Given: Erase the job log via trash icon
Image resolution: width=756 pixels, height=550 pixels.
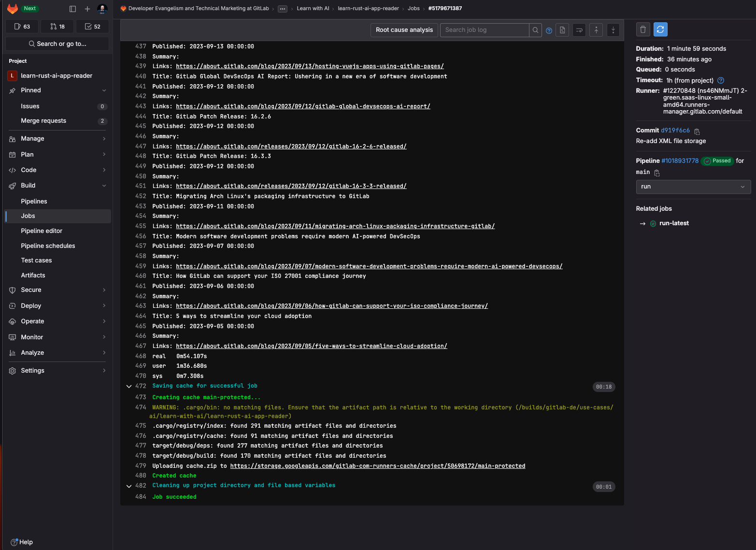Looking at the screenshot, I should tap(643, 29).
